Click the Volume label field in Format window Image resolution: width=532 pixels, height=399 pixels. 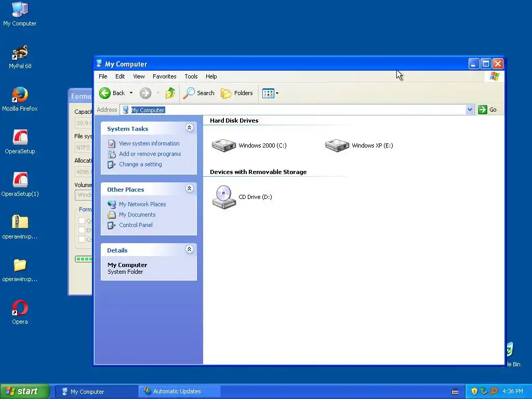[84, 195]
